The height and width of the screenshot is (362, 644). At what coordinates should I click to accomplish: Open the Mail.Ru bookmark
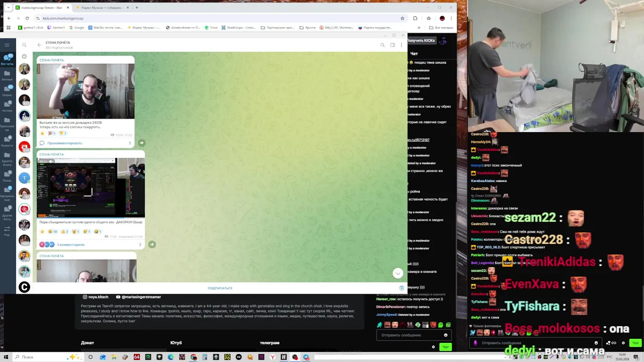coord(105,28)
